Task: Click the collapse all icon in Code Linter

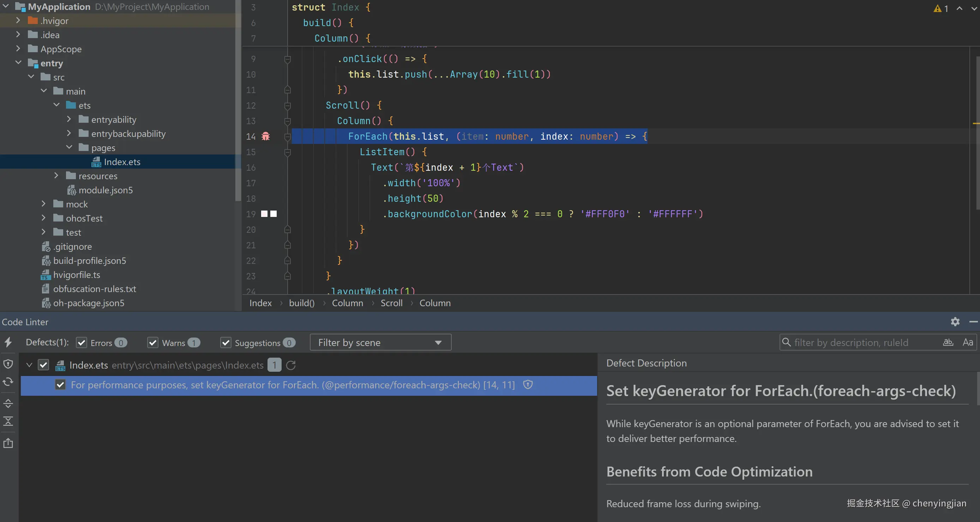Action: click(x=8, y=421)
